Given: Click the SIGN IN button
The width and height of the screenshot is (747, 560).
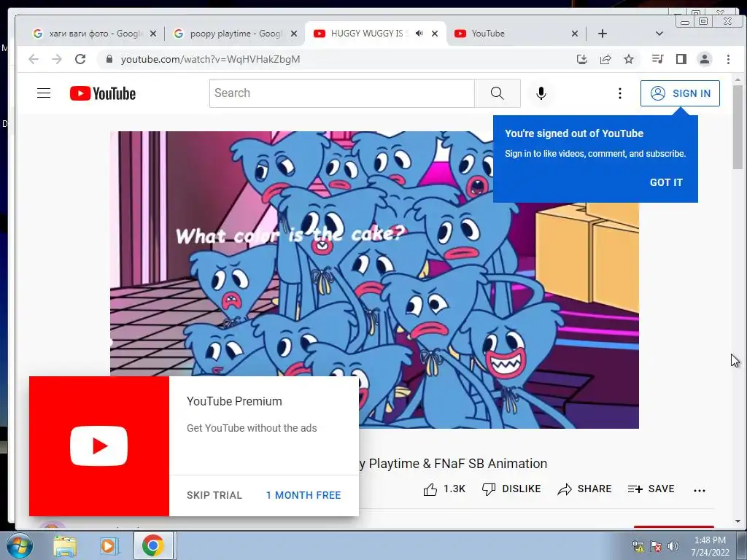Looking at the screenshot, I should click(680, 93).
